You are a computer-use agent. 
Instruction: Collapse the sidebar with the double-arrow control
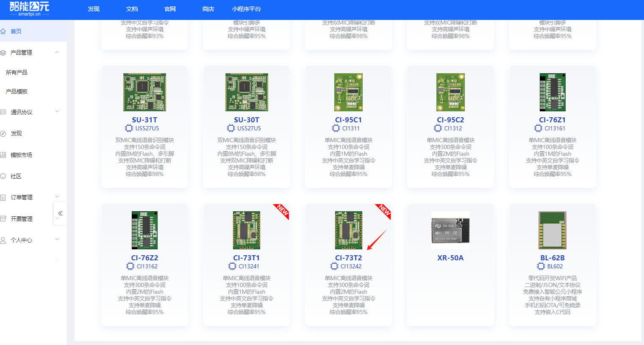coord(60,213)
